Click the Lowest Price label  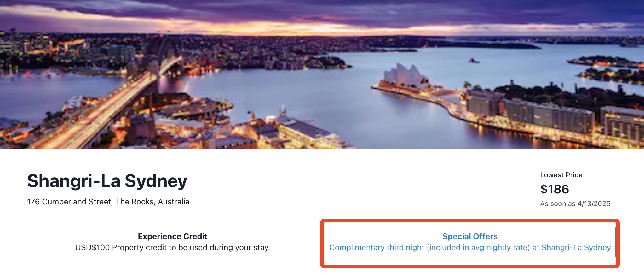(x=561, y=175)
